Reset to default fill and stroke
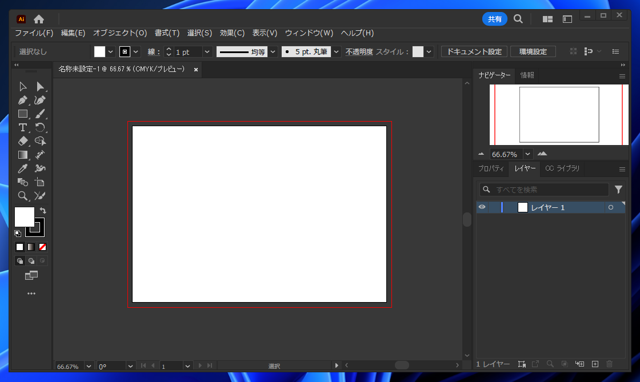 tap(18, 234)
